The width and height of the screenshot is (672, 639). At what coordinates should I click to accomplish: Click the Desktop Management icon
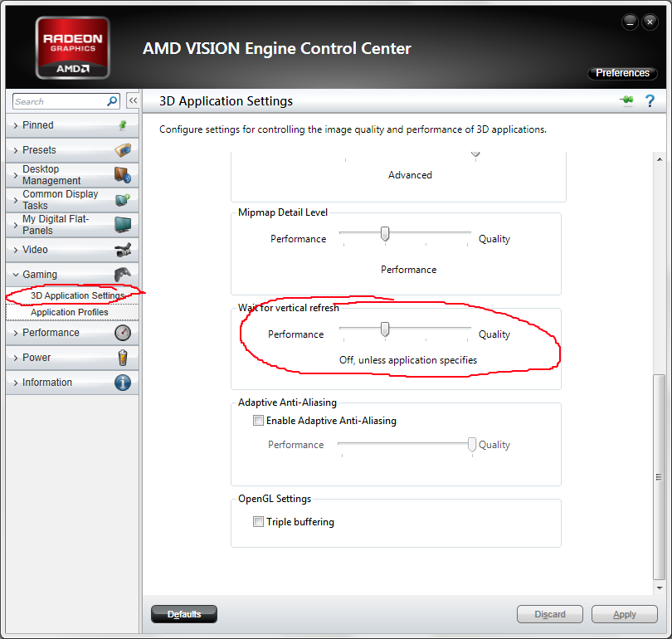coord(123,175)
